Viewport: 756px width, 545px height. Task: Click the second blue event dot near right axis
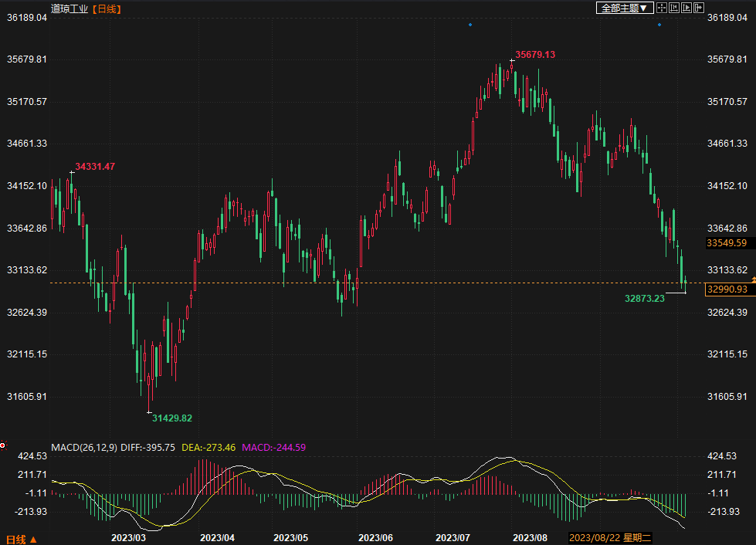point(659,25)
